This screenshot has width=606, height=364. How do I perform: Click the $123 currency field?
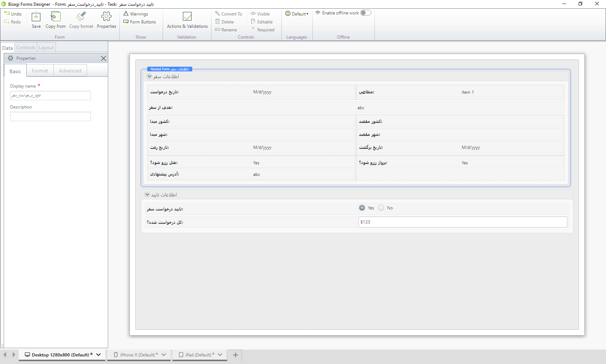click(463, 222)
